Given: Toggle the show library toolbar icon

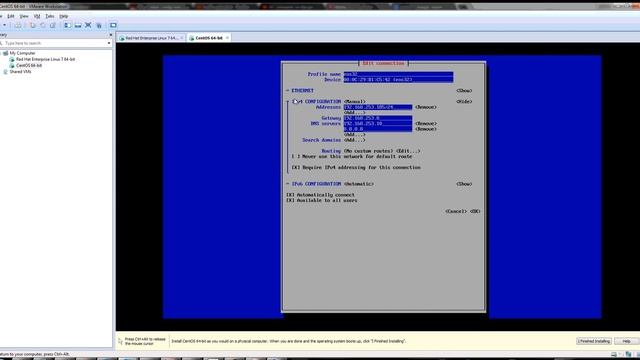Looking at the screenshot, I should coord(67,25).
